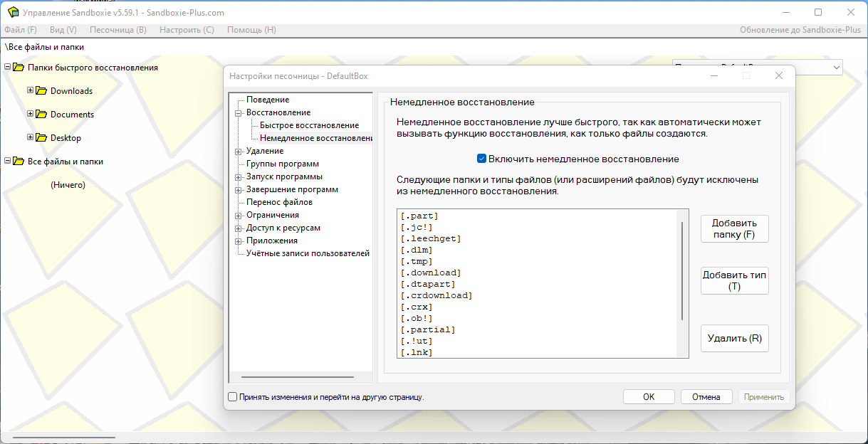Open the 'Песочница (B)' menu
868x444 pixels.
117,30
